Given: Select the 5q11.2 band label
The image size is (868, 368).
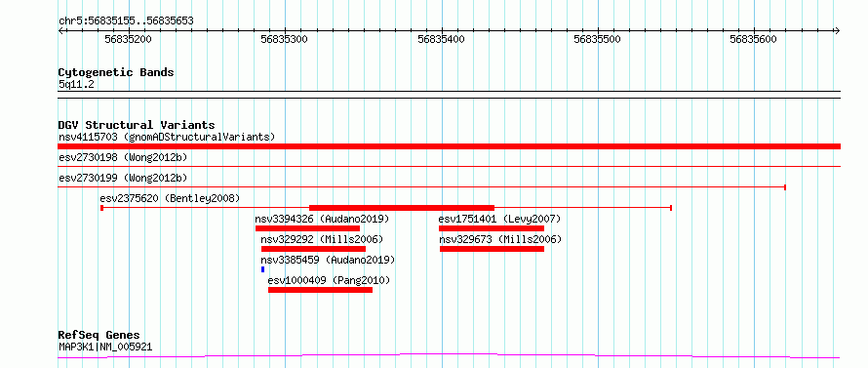Looking at the screenshot, I should tap(76, 85).
